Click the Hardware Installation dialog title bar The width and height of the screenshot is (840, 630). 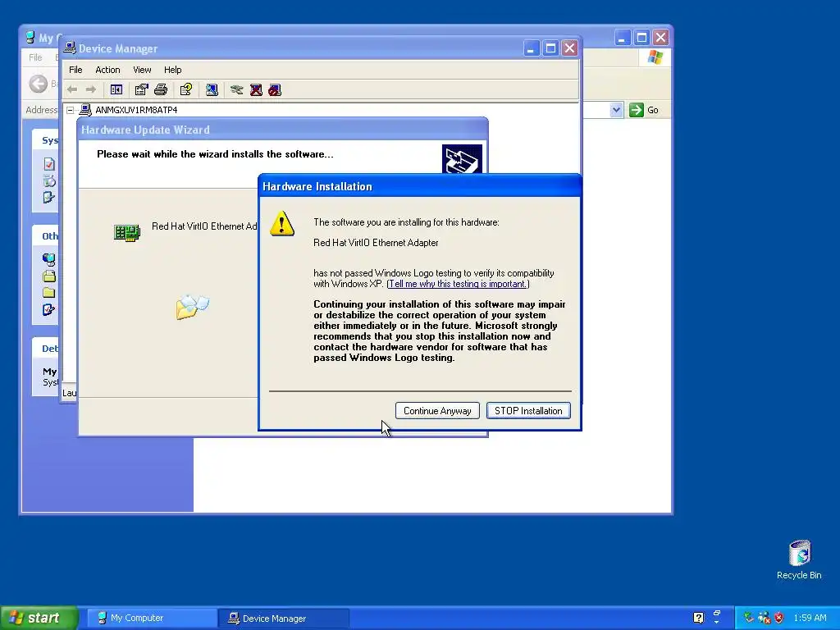point(420,186)
